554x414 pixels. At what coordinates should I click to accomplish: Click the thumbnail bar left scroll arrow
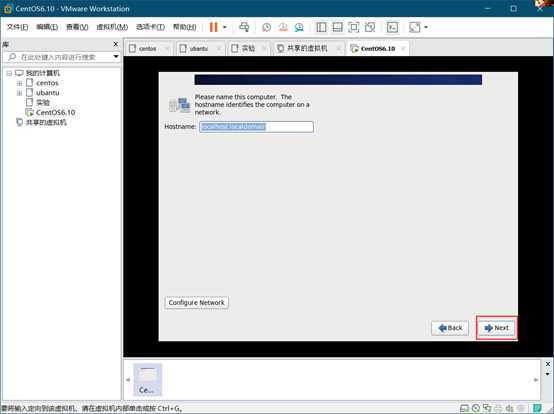[128, 380]
